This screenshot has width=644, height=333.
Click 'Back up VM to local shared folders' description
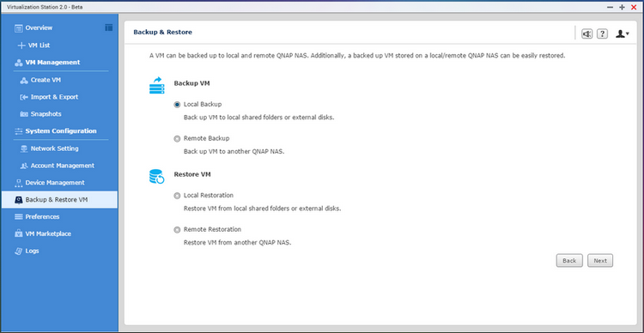[258, 118]
